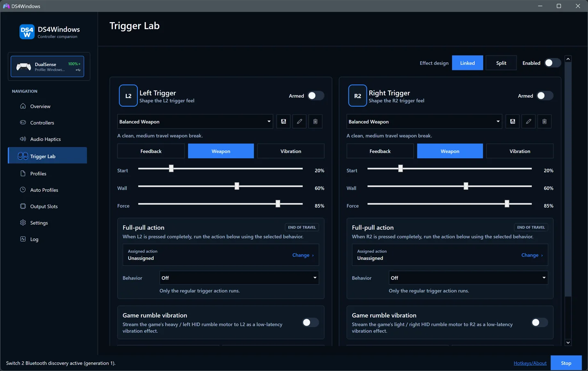Viewport: 588px width, 371px height.
Task: Arm the Left Trigger toggle
Action: pyautogui.click(x=316, y=96)
